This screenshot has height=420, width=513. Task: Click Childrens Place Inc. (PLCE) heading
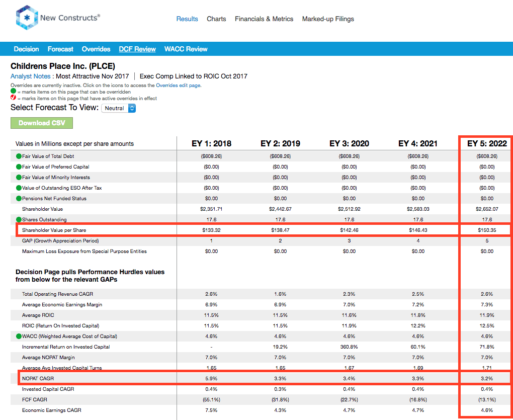point(63,66)
